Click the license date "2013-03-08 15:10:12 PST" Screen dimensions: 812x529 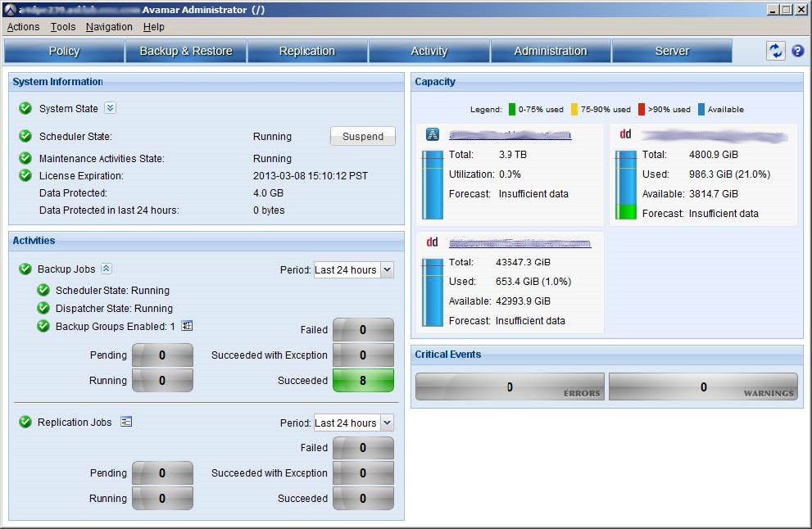point(311,175)
